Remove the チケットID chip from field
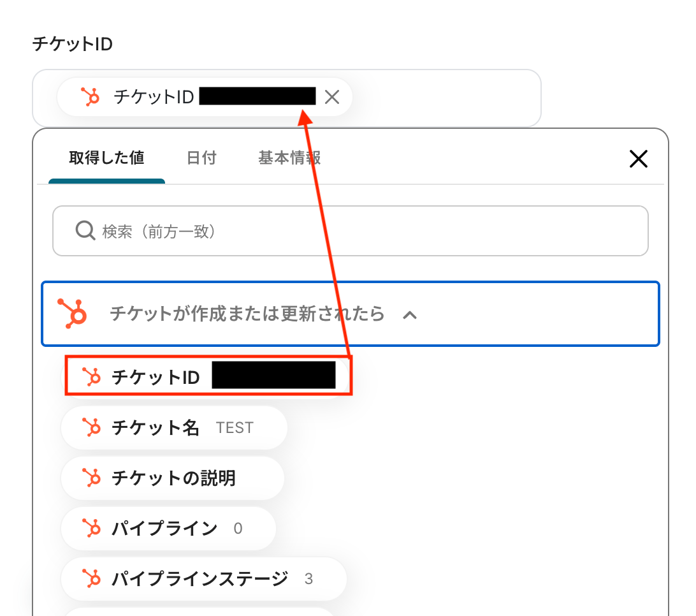Image resolution: width=696 pixels, height=616 pixels. pos(332,97)
